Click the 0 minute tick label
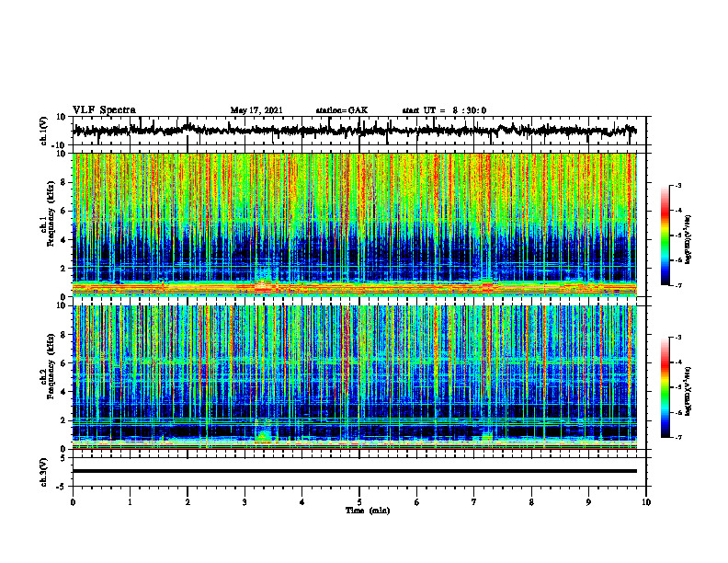728x563 pixels. click(x=73, y=502)
